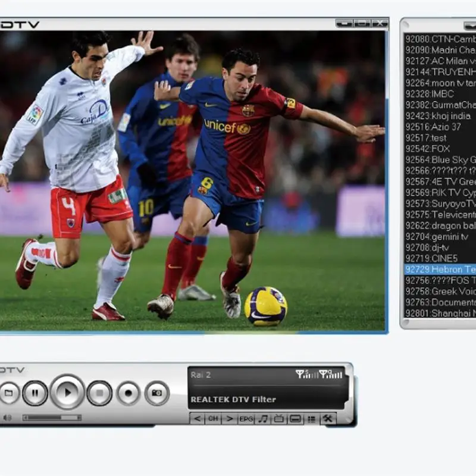Select channel 92756 FOS
Image resolution: width=476 pixels, height=476 pixels.
click(x=440, y=280)
